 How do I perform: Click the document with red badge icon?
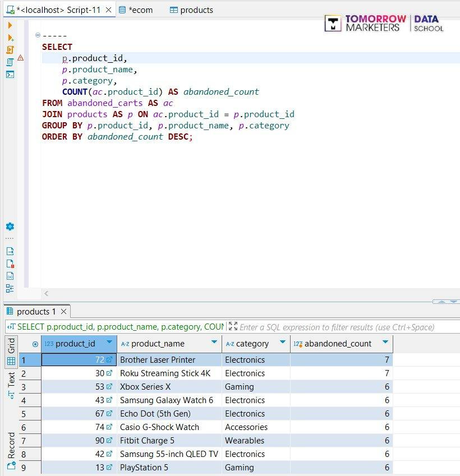pyautogui.click(x=10, y=264)
